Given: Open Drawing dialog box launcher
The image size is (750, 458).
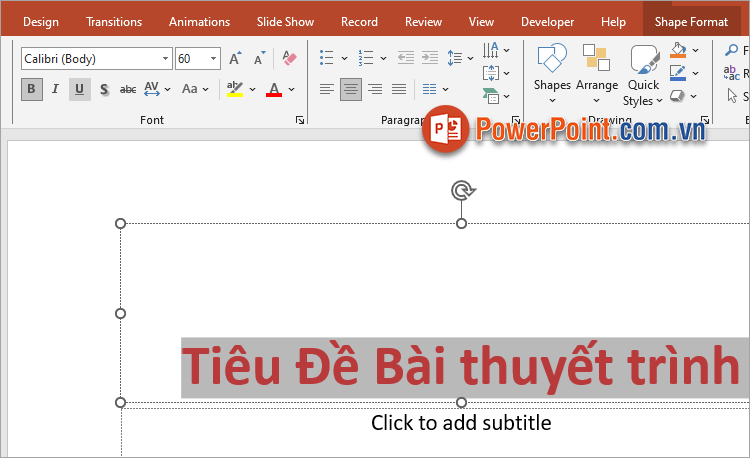Looking at the screenshot, I should [705, 120].
